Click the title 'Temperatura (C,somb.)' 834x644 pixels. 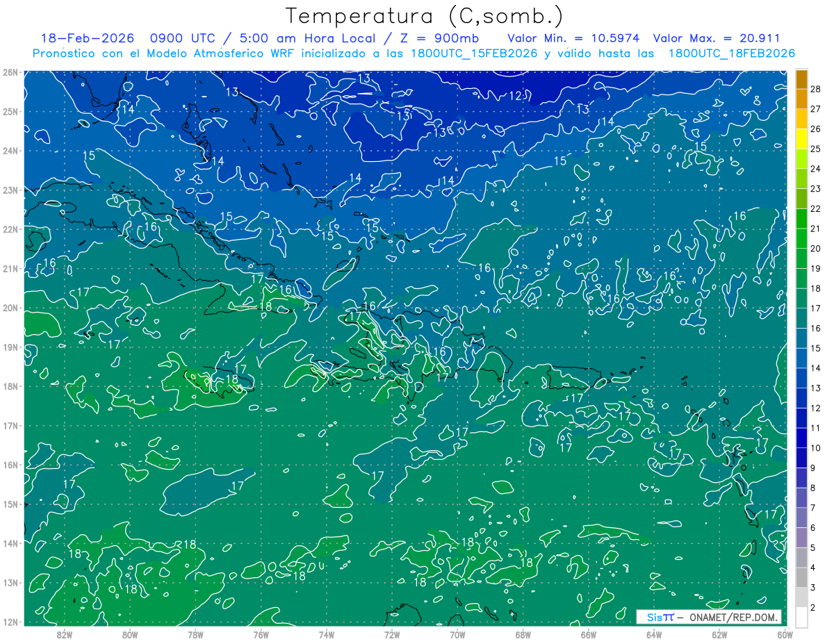pyautogui.click(x=424, y=16)
